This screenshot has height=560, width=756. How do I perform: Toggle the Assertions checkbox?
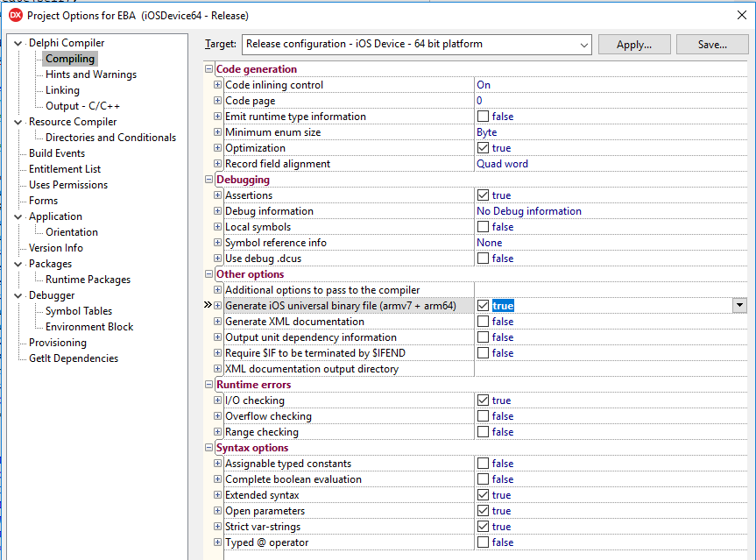(483, 195)
